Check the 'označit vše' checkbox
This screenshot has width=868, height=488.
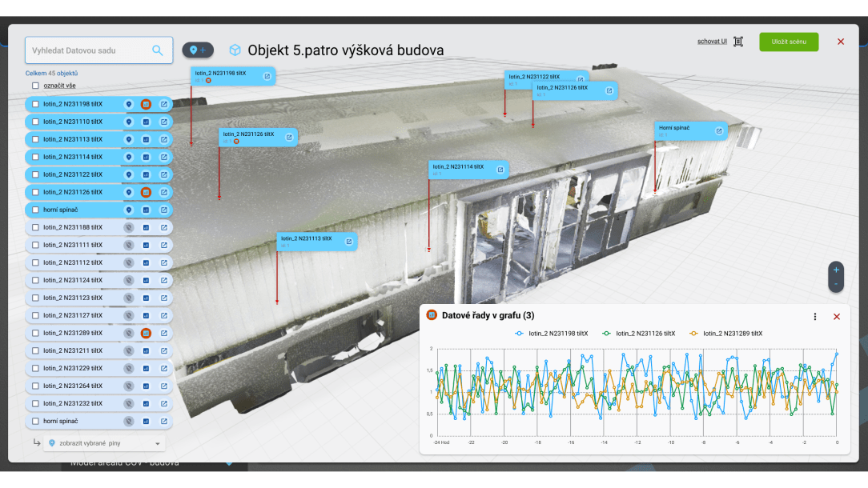[35, 86]
